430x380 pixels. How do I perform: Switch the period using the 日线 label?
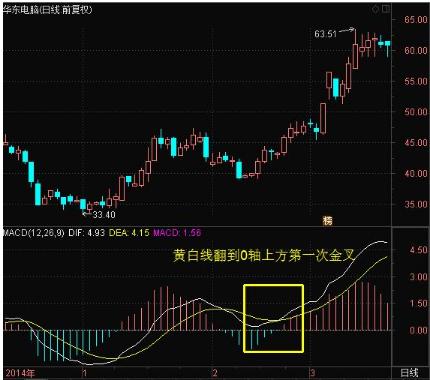(x=409, y=373)
